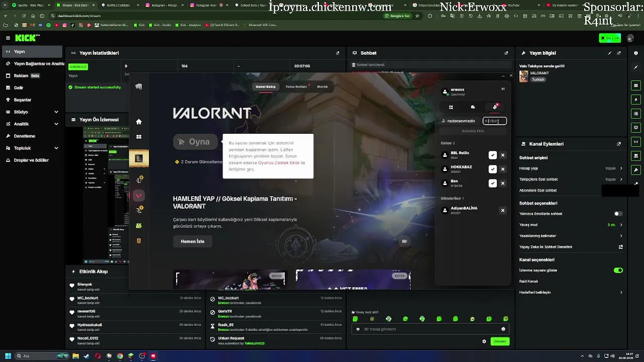
Task: Edit stream info with the pencil icon
Action: (610, 53)
